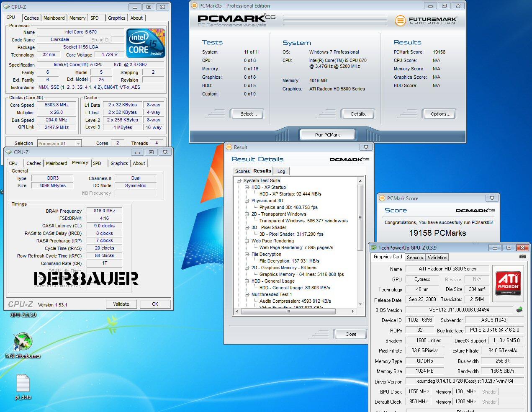This screenshot has width=532, height=412.
Task: Click the ATI Radeon logo in GPU-Z
Action: pyautogui.click(x=508, y=283)
